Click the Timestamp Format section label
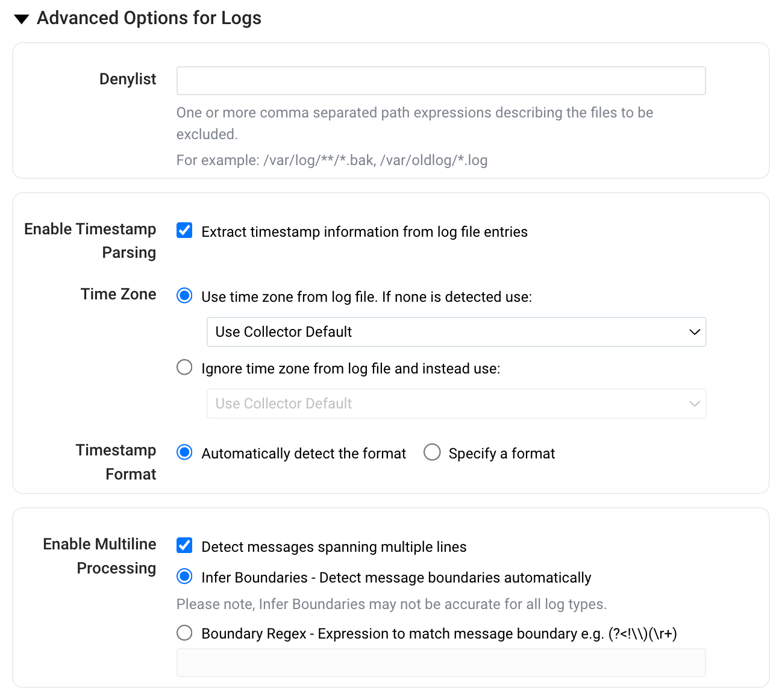Image resolution: width=782 pixels, height=700 pixels. (116, 461)
